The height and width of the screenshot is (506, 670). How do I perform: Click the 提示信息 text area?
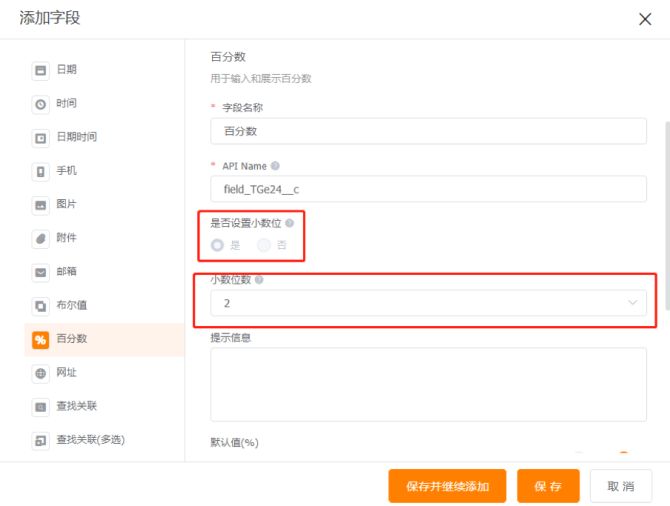[428, 384]
